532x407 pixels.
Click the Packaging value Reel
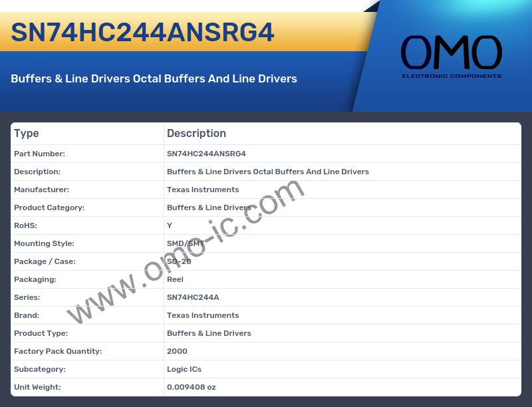[x=175, y=279]
